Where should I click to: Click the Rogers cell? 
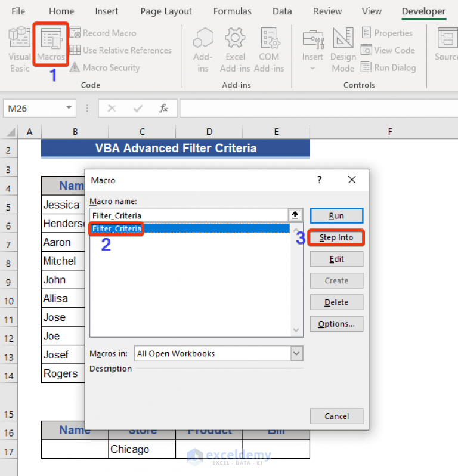[x=63, y=373]
